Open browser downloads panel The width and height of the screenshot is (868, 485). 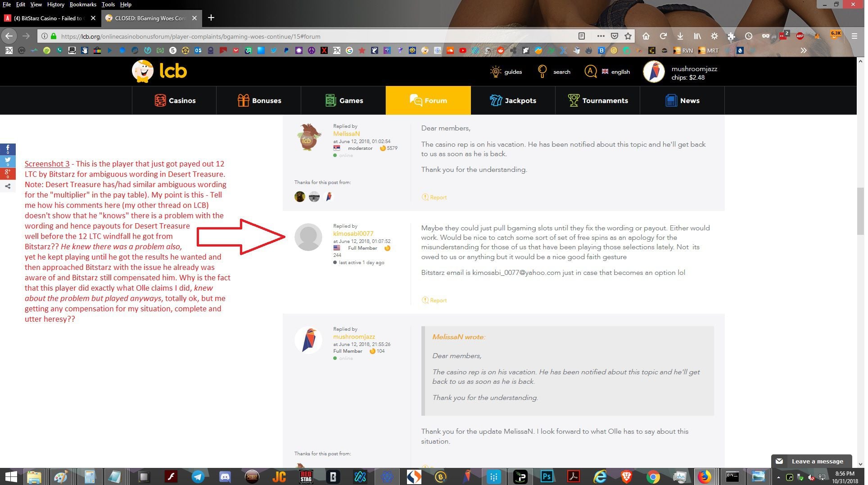[680, 36]
